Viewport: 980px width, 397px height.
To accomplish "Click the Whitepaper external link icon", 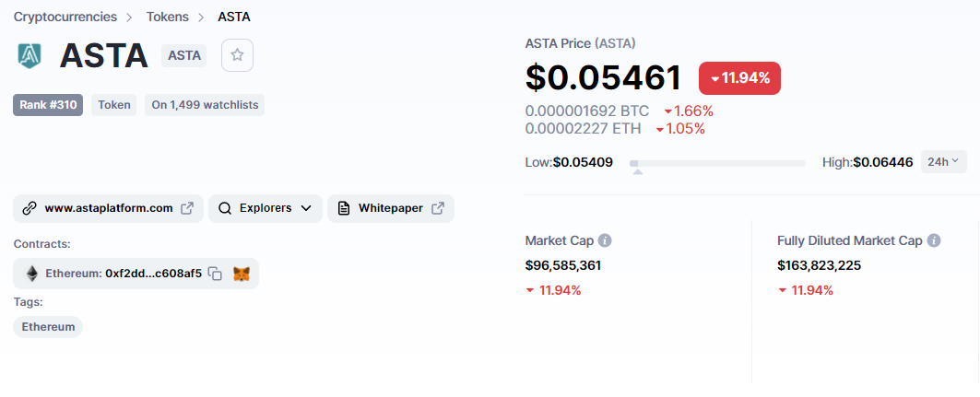I will pyautogui.click(x=438, y=208).
